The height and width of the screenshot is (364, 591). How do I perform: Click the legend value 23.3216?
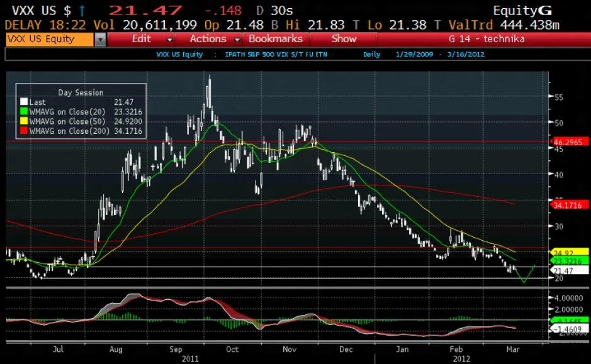(128, 112)
